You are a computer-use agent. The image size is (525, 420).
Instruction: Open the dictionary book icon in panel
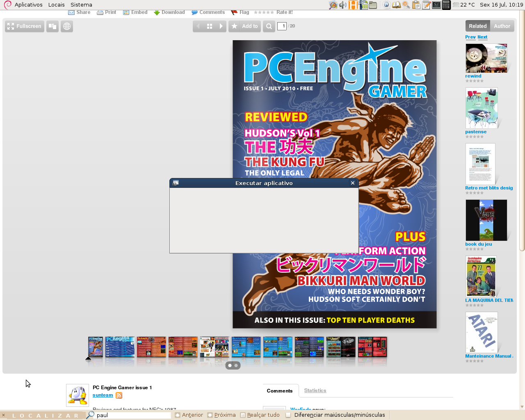coord(396,5)
